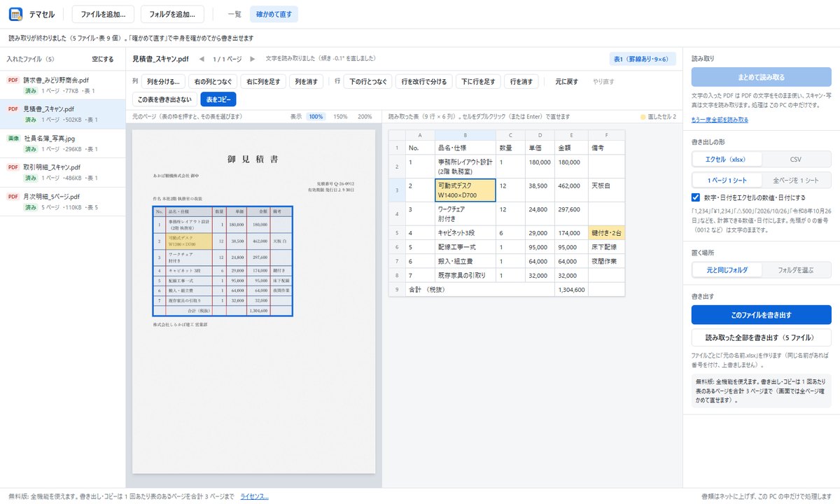This screenshot has height=504, width=840.
Task: Click cell キャビネット3段
Action: pyautogui.click(x=465, y=232)
